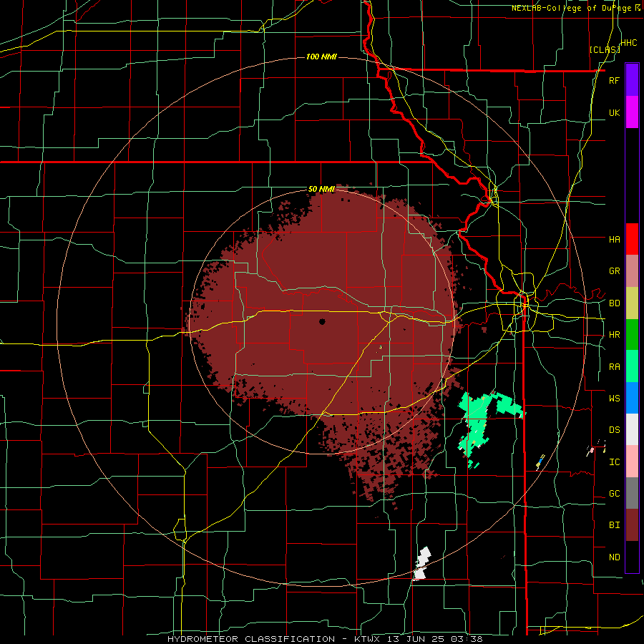Viewport: 644px width, 644px height.
Task: Click the "100 NMI" range ring label
Action: 321,57
